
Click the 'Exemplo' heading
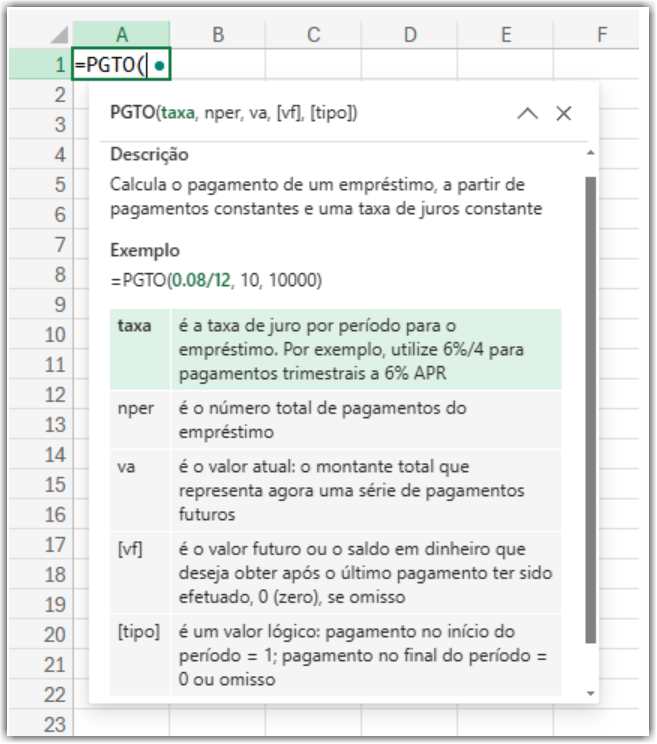click(145, 250)
